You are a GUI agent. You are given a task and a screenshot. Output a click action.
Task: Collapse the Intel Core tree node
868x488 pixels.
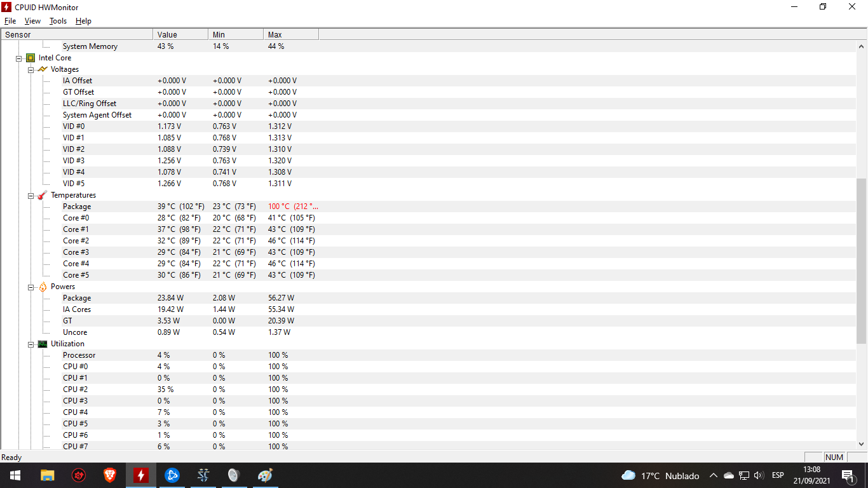[19, 58]
